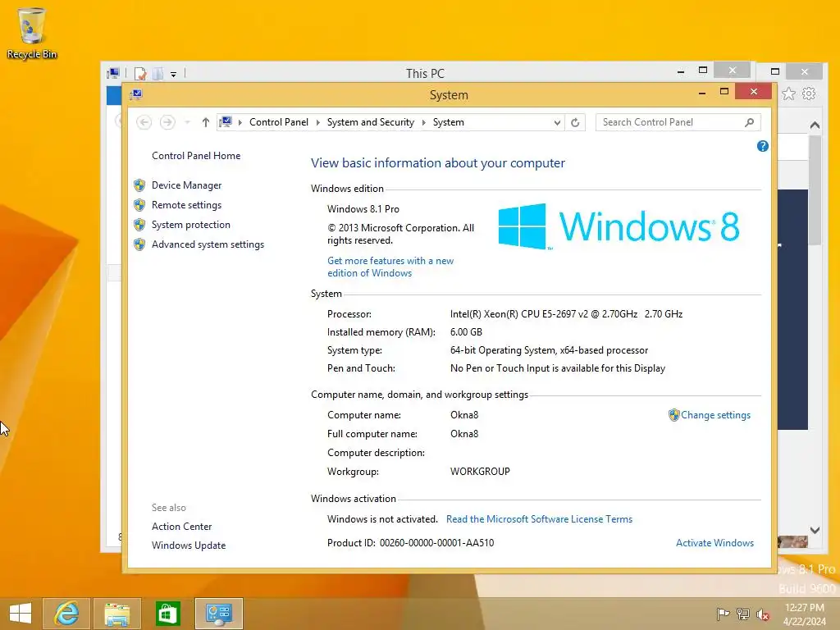Viewport: 840px width, 630px height.
Task: Click the muted volume icon in tray
Action: tap(763, 614)
